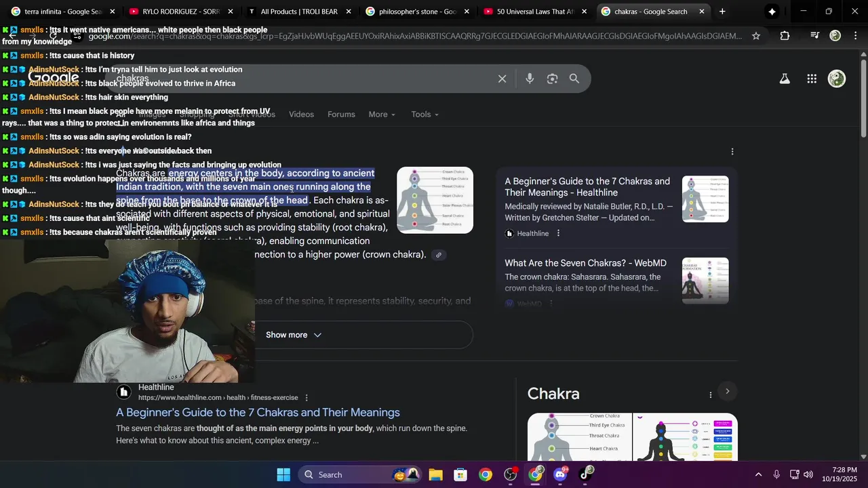Expand the Tools dropdown
The image size is (868, 488).
pyautogui.click(x=425, y=115)
